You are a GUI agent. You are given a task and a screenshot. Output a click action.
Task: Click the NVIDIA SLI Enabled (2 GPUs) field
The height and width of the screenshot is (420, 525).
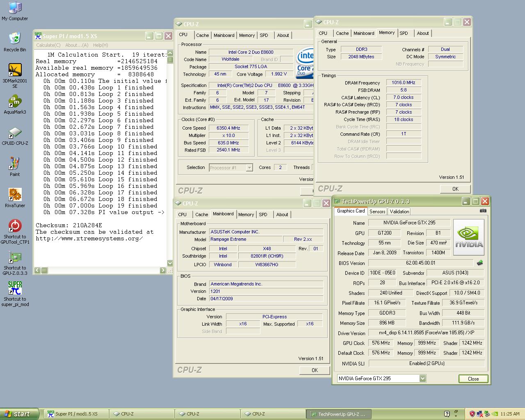pos(427,363)
